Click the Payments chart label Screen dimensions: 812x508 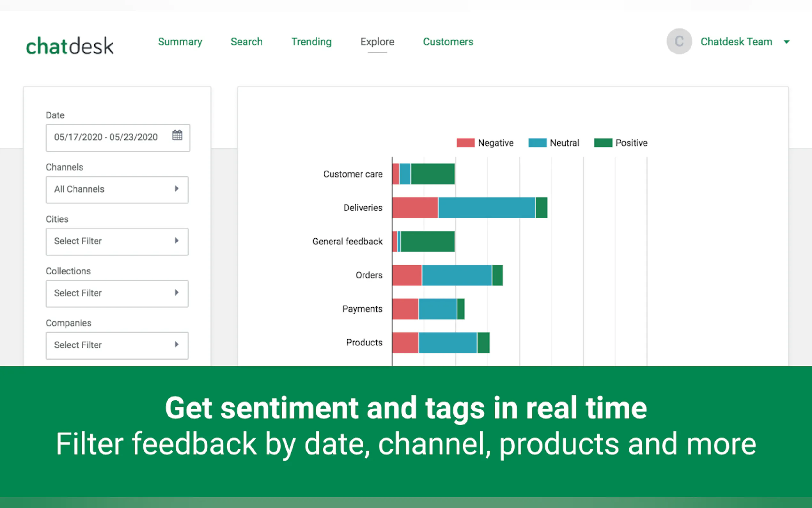(362, 309)
